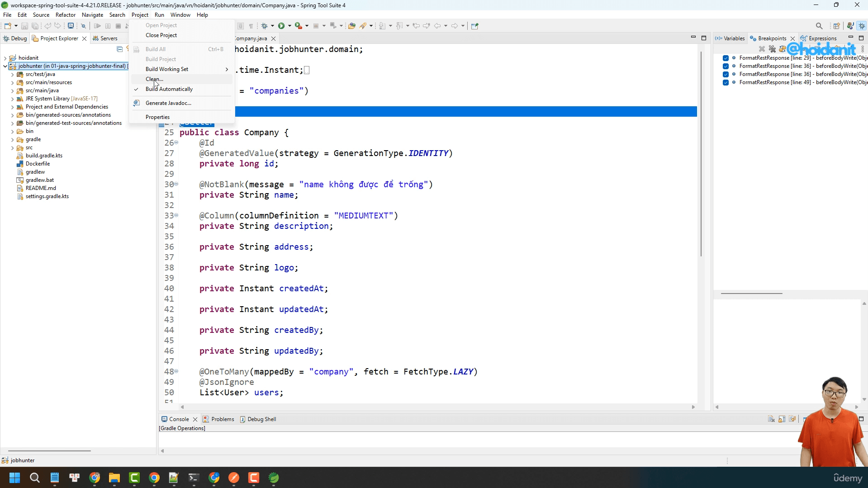Click Project Explorer horizontal scrollbar thumb
The image size is (868, 488).
click(49, 450)
